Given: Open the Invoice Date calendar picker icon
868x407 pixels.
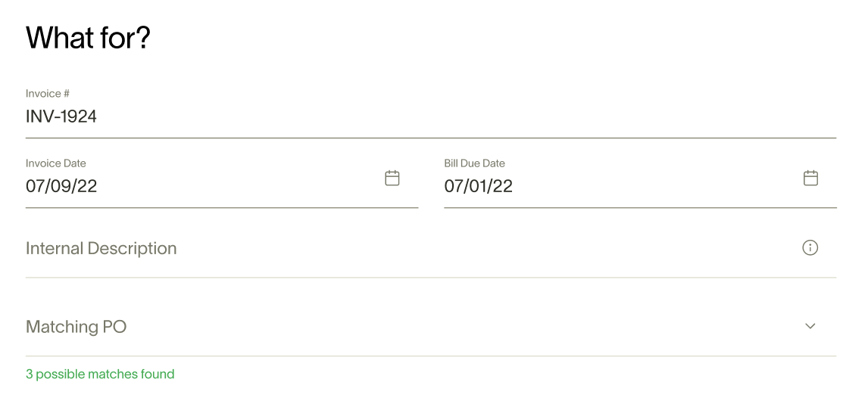Looking at the screenshot, I should (x=392, y=179).
